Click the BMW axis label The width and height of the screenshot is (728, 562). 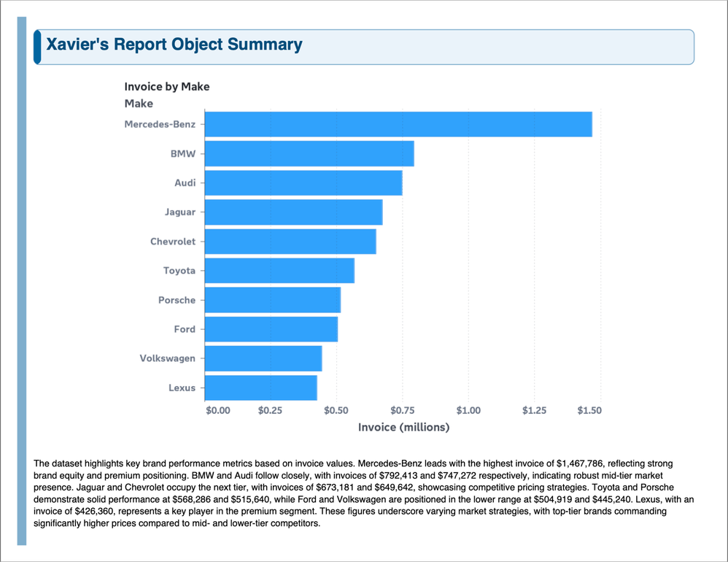[x=183, y=154]
